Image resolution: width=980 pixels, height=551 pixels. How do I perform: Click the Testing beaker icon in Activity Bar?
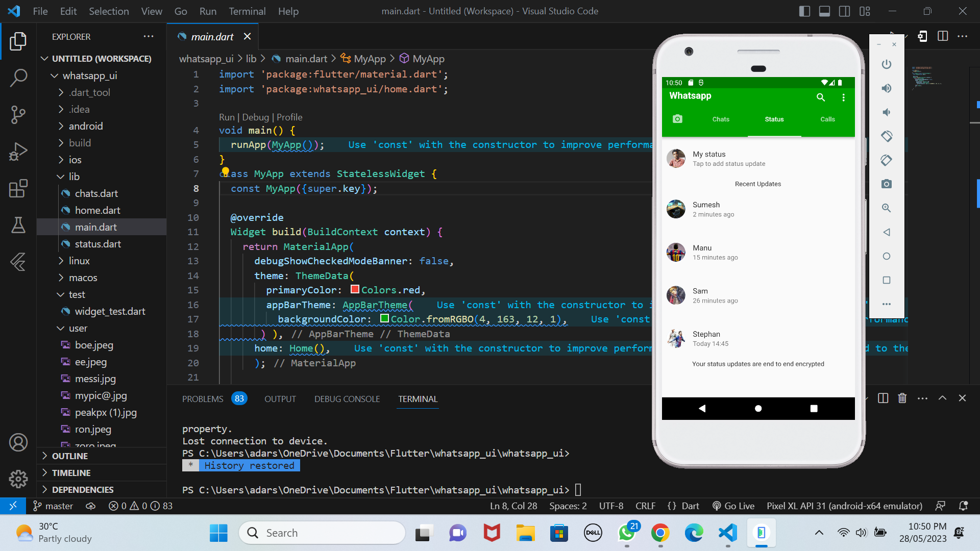[x=18, y=224]
